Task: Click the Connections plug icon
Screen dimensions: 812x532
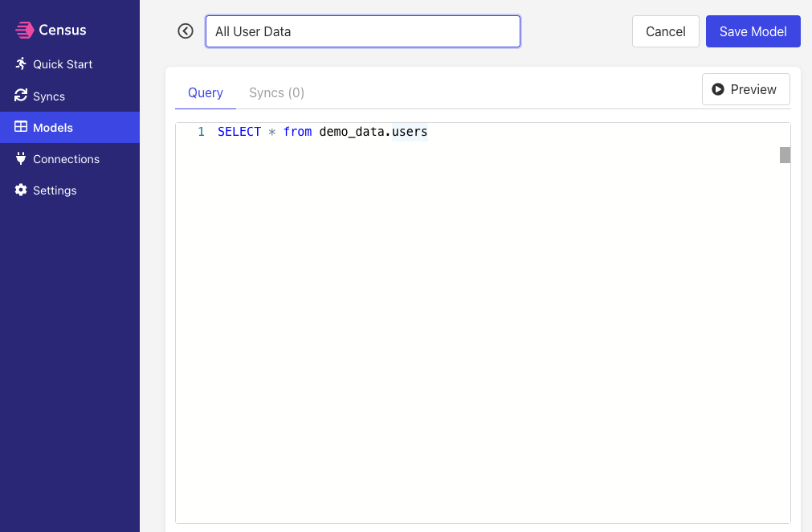Action: pos(21,159)
